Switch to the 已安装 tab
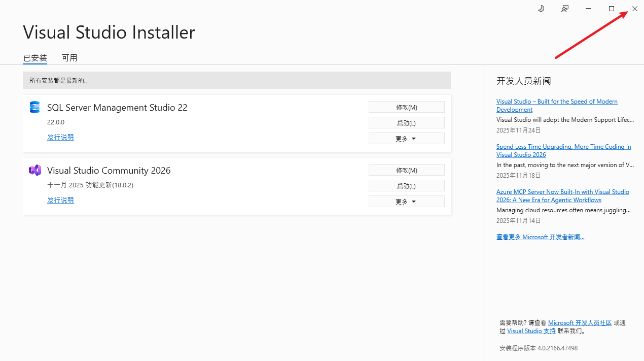Image resolution: width=644 pixels, height=361 pixels. click(x=35, y=58)
